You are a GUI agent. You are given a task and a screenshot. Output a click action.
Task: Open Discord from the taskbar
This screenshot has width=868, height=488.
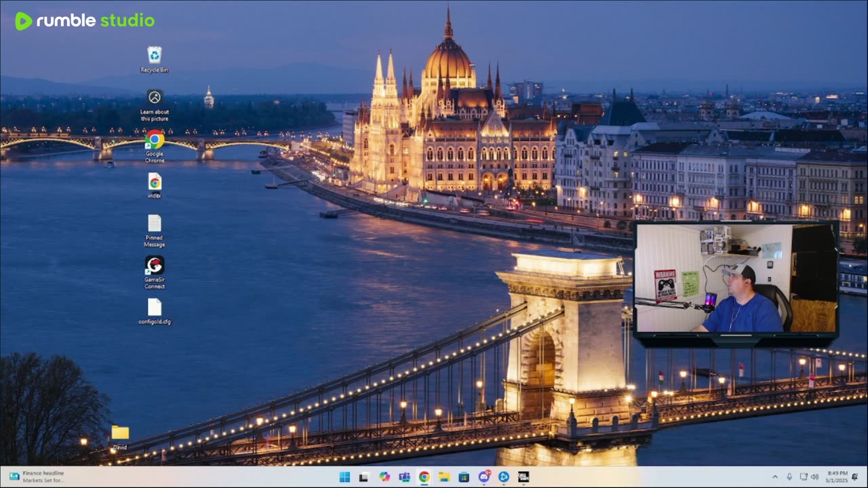[484, 477]
